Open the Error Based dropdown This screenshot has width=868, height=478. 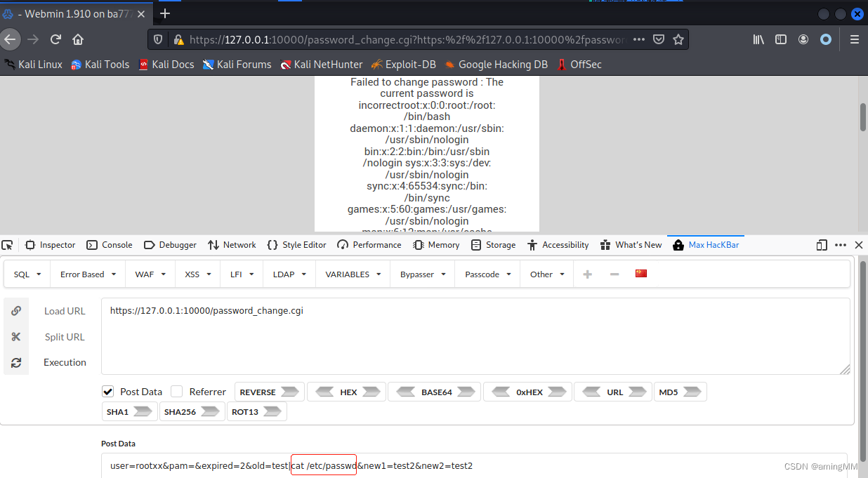coord(88,274)
